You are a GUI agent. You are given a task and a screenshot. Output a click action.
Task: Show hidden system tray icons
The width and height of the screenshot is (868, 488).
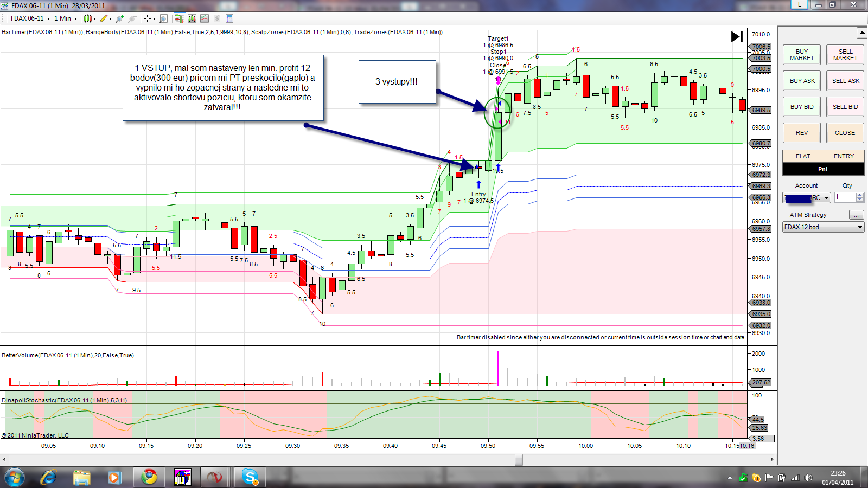730,478
